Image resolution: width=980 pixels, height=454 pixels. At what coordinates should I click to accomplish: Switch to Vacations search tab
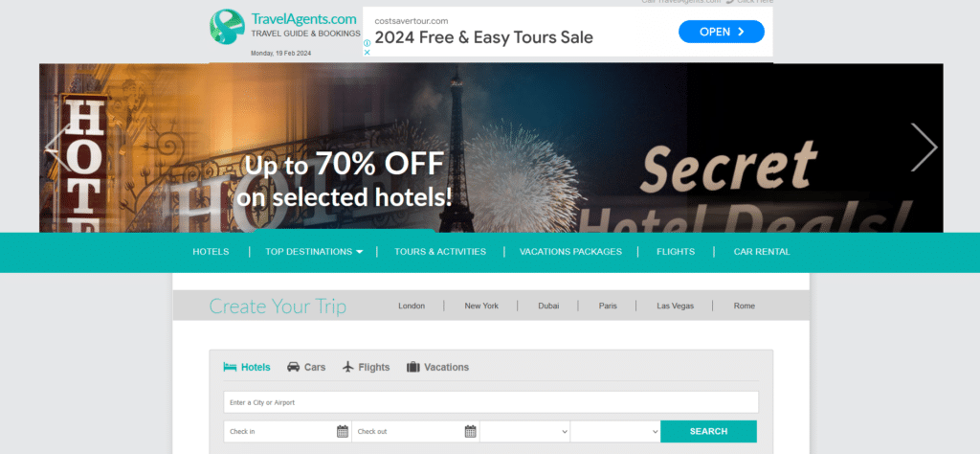pos(437,367)
